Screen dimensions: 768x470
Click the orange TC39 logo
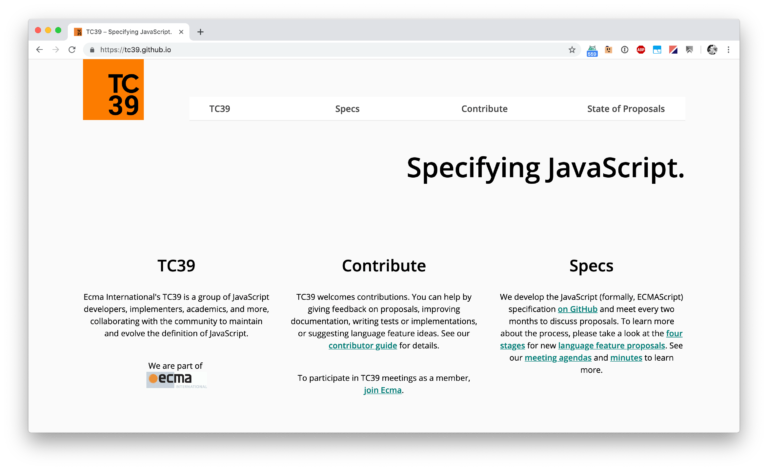tap(113, 90)
